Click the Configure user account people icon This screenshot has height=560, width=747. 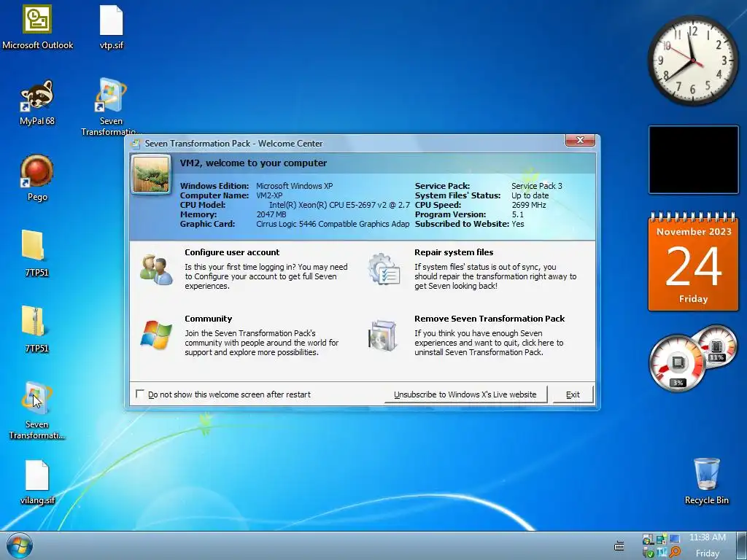[x=156, y=270]
